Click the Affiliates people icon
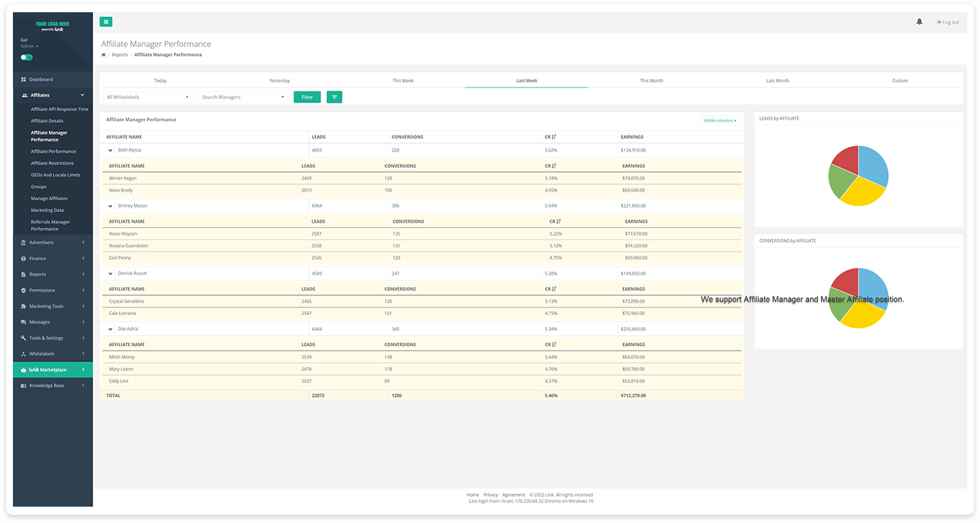Viewport: 980px width, 523px height. click(x=24, y=95)
